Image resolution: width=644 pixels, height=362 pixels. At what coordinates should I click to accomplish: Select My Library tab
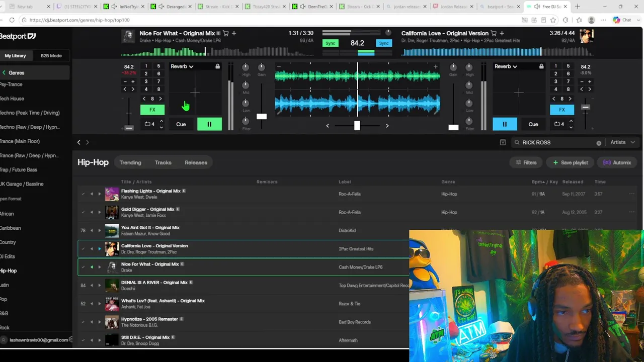pyautogui.click(x=15, y=56)
